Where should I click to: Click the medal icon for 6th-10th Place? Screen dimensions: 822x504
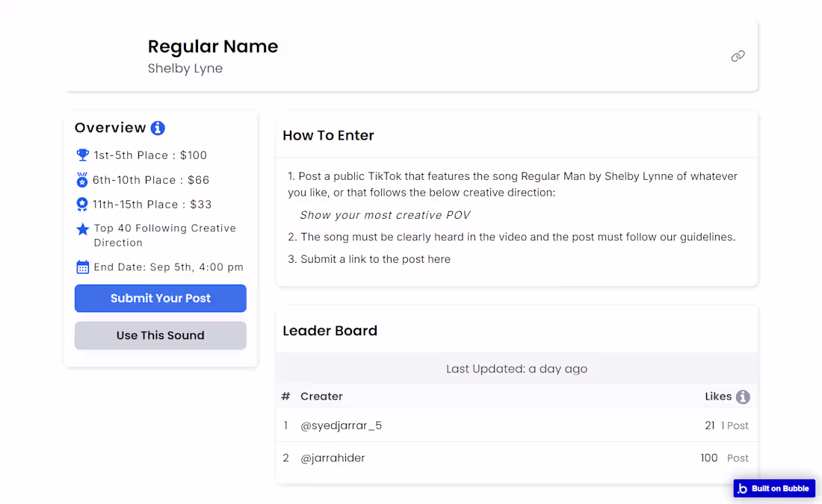(x=82, y=180)
